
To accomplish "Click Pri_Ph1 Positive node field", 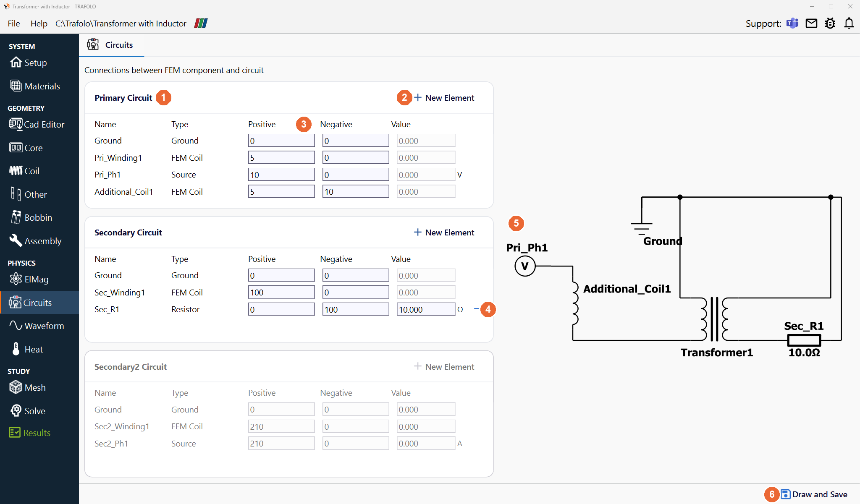I will [281, 175].
